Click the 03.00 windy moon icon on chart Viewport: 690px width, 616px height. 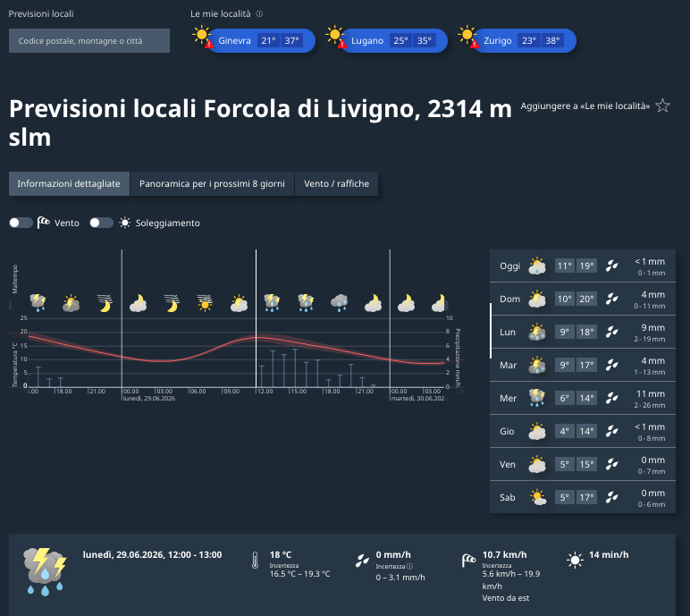coord(172,303)
